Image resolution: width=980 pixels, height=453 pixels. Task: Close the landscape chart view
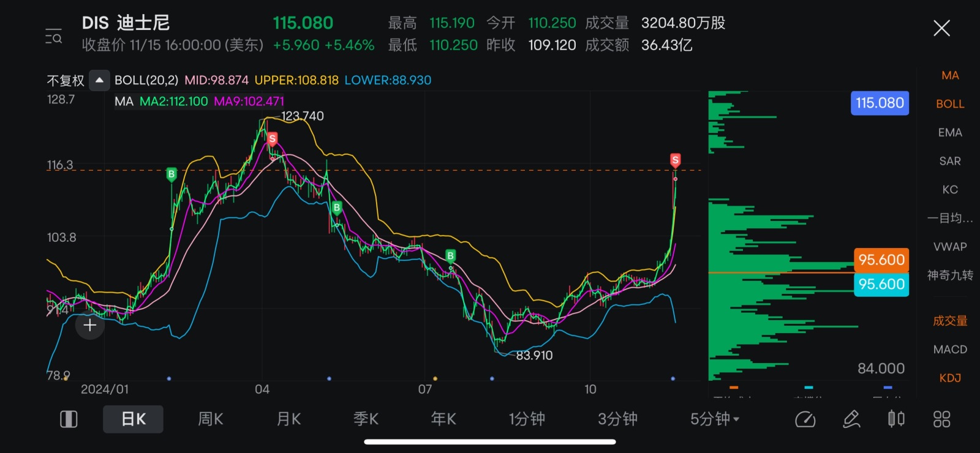pos(941,28)
